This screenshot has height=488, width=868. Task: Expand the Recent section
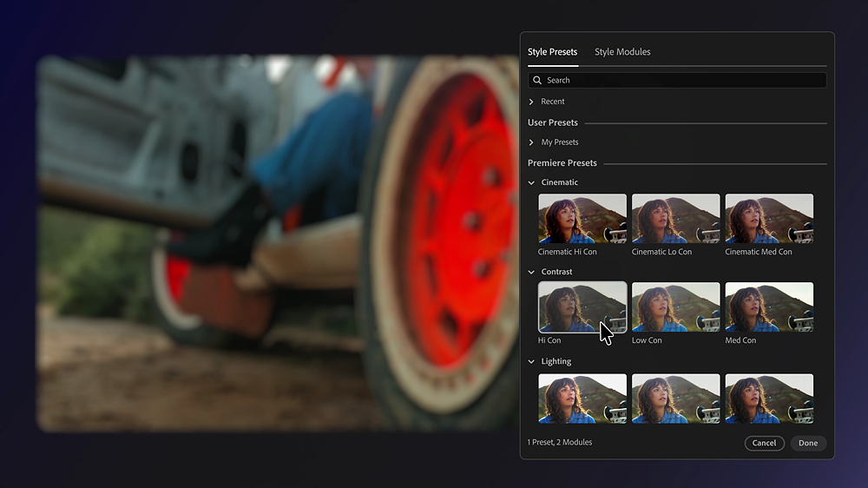pyautogui.click(x=532, y=102)
